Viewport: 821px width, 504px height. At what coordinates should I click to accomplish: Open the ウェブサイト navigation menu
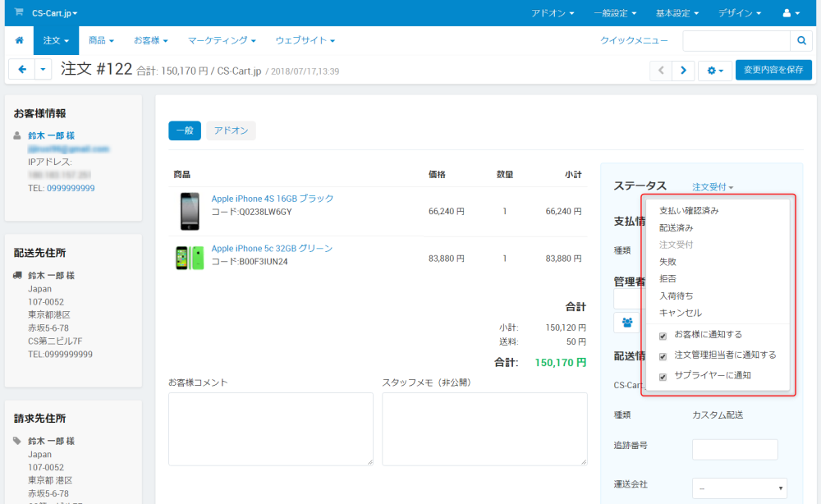[x=305, y=40]
